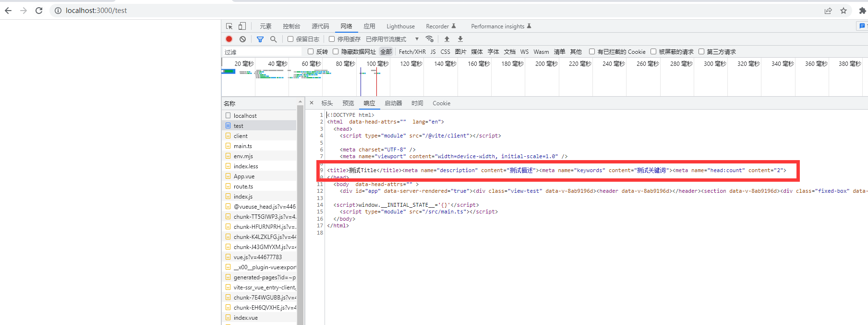Filter requests by 图片 type
Image resolution: width=868 pixels, height=325 pixels.
click(460, 51)
